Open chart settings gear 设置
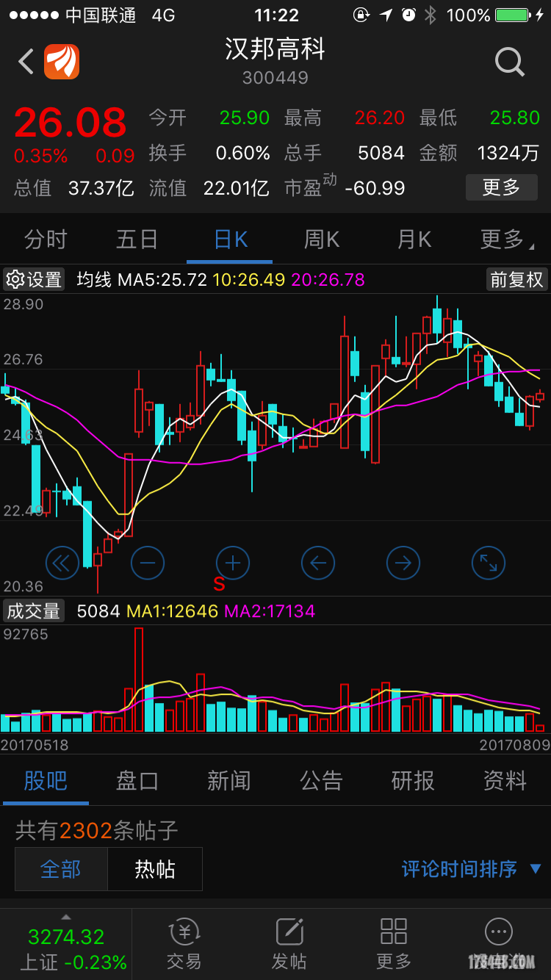 pos(34,280)
